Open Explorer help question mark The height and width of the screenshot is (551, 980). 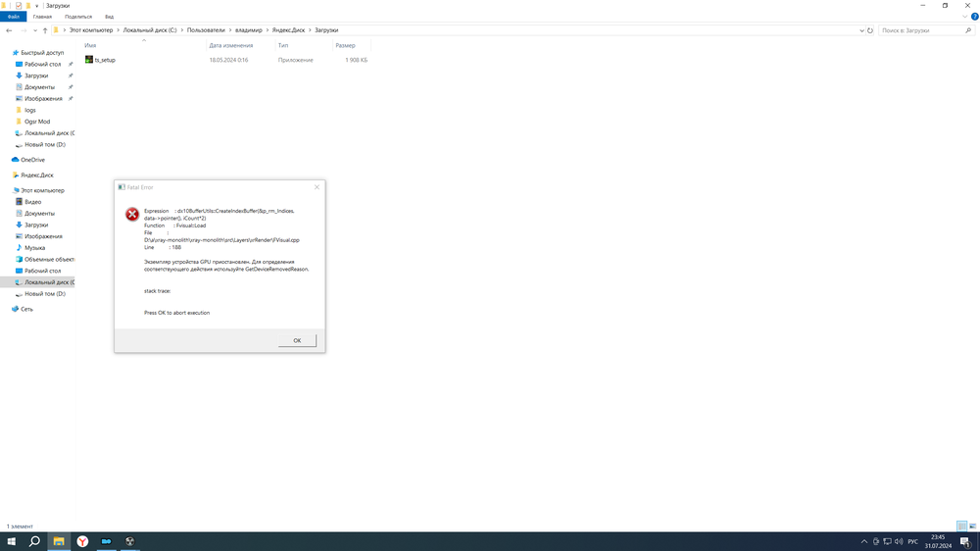pos(974,17)
